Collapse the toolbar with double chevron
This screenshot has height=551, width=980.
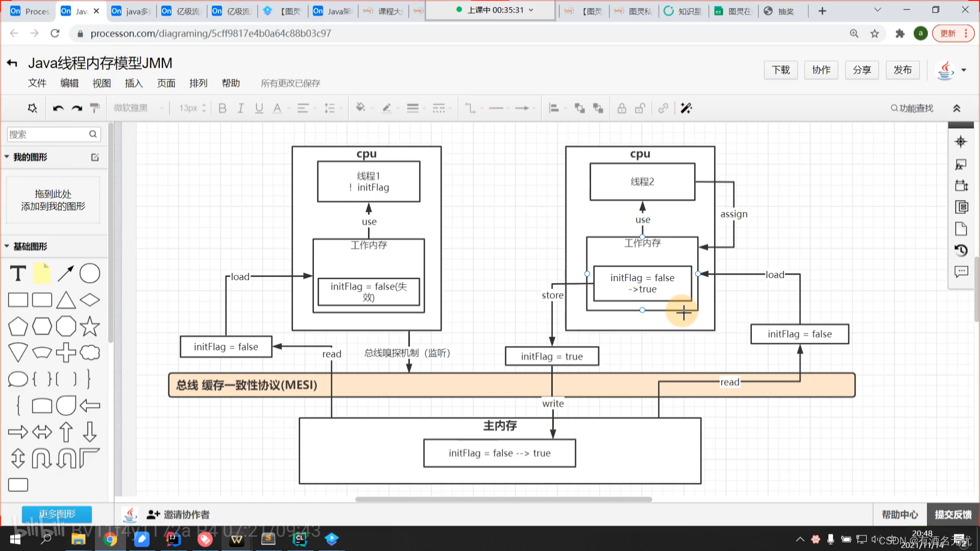coord(957,108)
